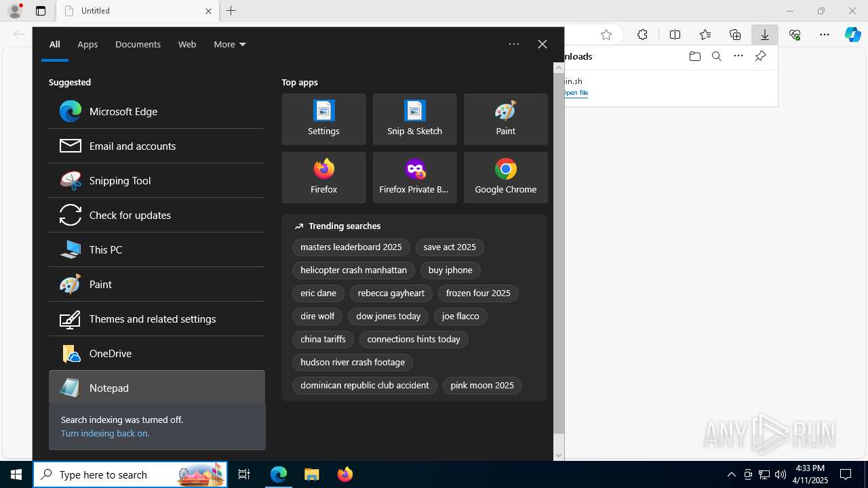The width and height of the screenshot is (868, 488).
Task: Search helicopter crash manhattan
Action: pyautogui.click(x=353, y=270)
